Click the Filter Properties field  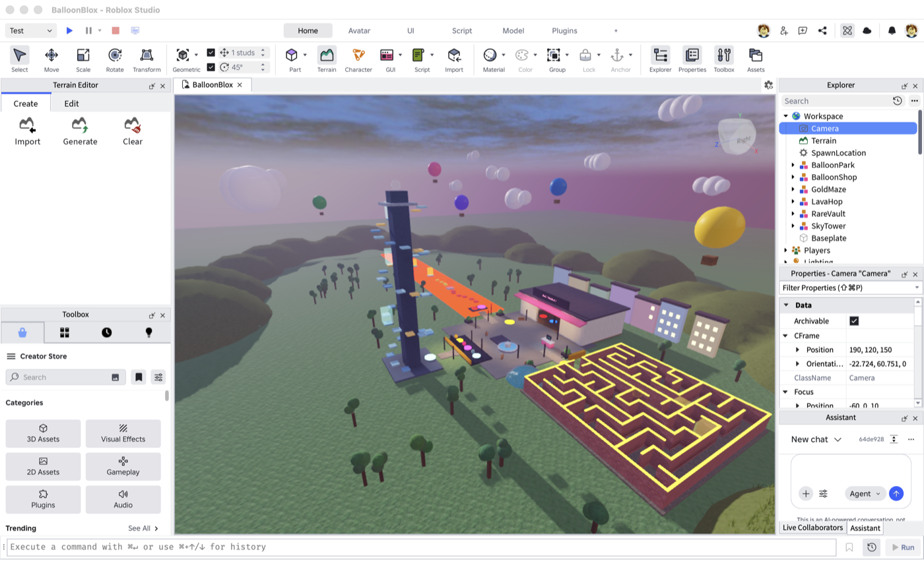851,288
